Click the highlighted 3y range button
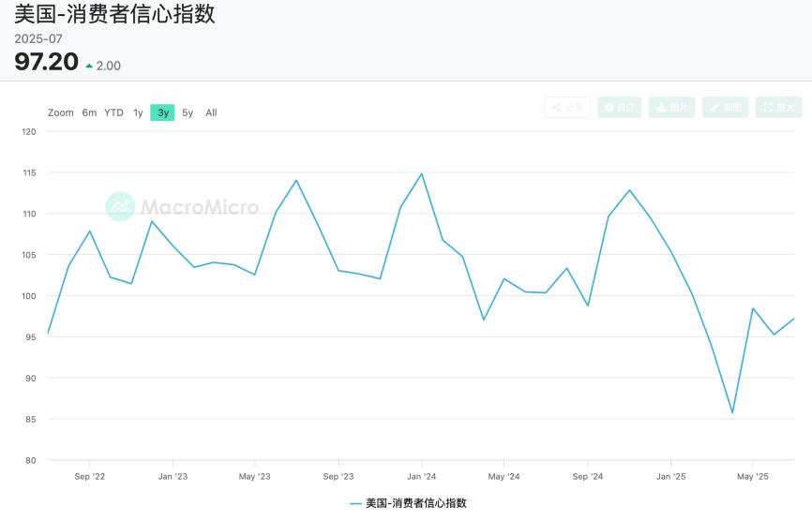Screen dimensions: 812x522 (x=162, y=112)
